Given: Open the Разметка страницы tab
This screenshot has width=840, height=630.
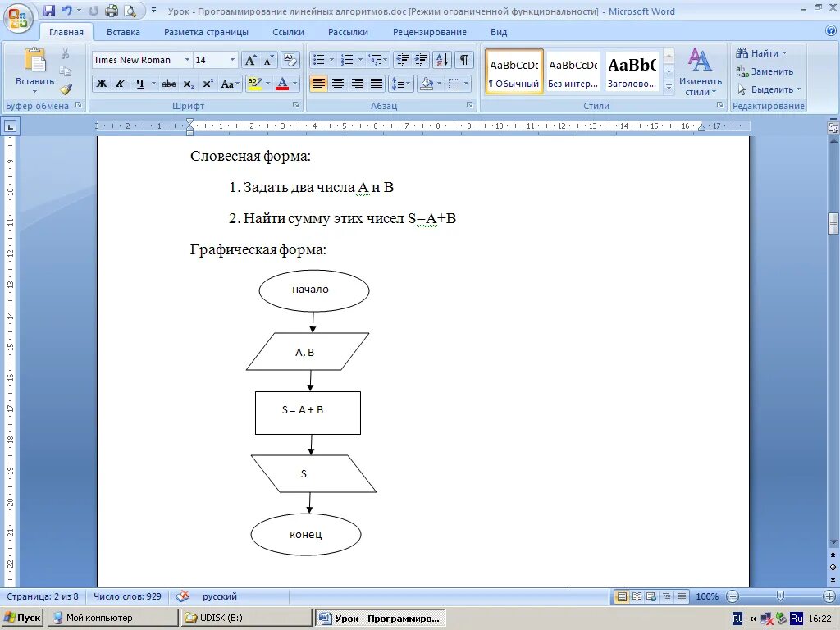Looking at the screenshot, I should coord(206,32).
